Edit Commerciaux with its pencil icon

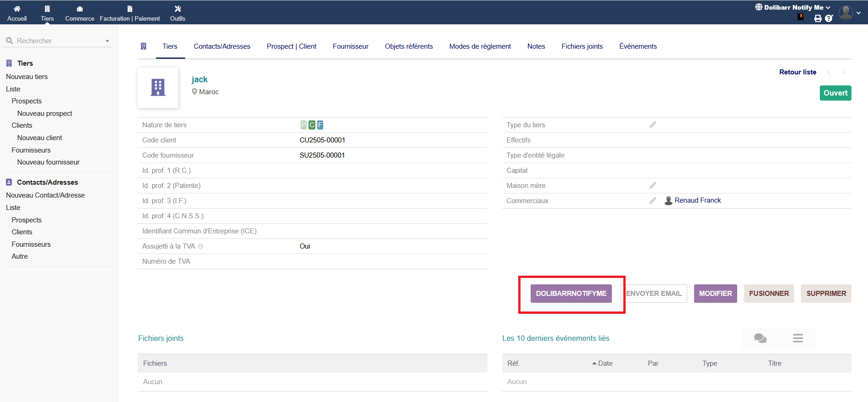click(x=652, y=201)
